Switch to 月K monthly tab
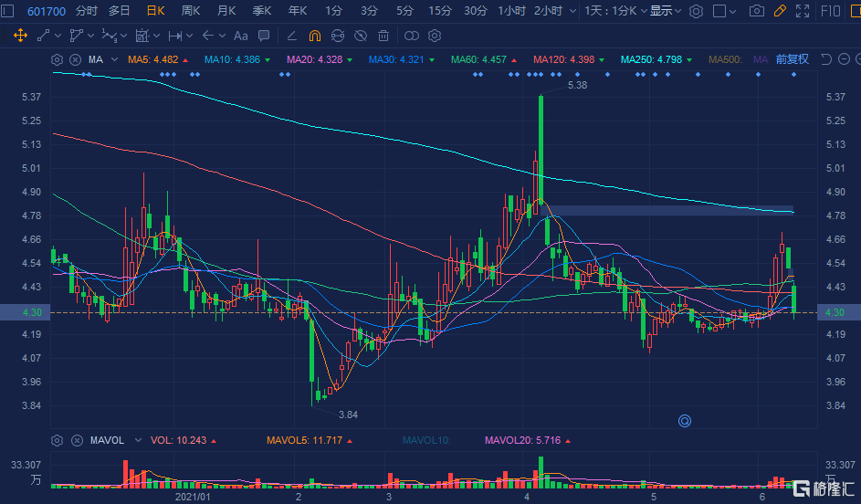This screenshot has width=861, height=504. pos(226,11)
